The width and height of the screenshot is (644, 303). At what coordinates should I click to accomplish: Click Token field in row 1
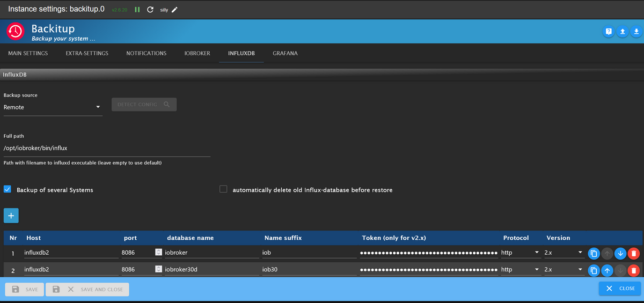(428, 253)
